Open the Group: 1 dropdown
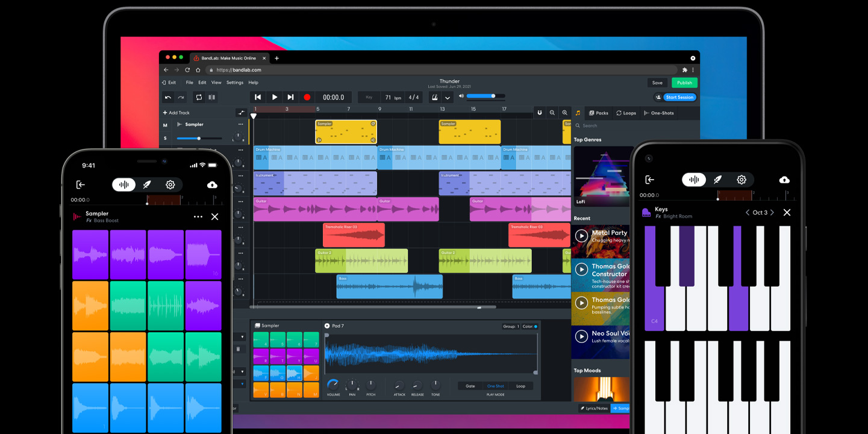Image resolution: width=868 pixels, height=434 pixels. coord(511,326)
